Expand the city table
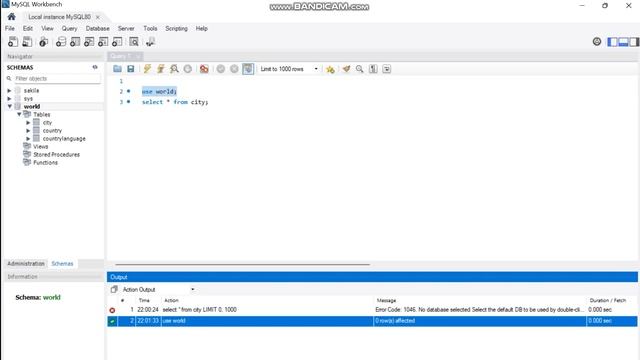Viewport: 640px width, 360px height. (29, 122)
